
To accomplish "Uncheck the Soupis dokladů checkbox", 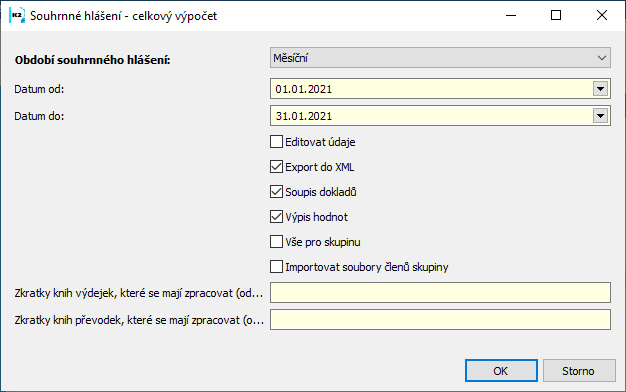I will [x=276, y=192].
